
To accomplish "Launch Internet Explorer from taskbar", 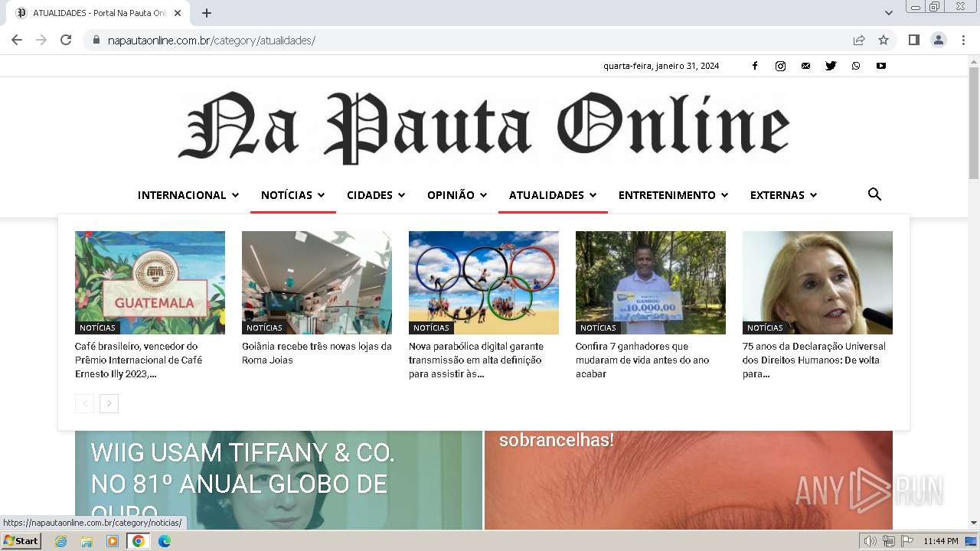I will (61, 541).
